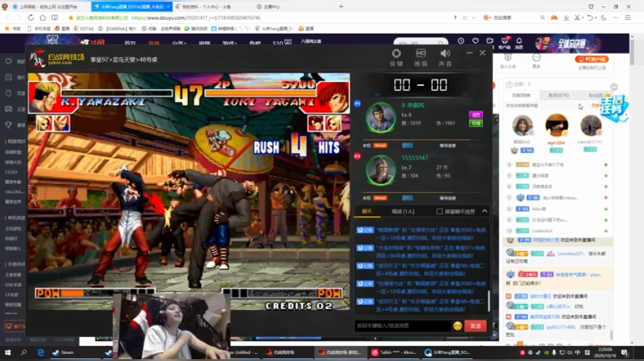Switch to the Talkin taskbar window
This screenshot has width=644, height=361.
[x=394, y=352]
